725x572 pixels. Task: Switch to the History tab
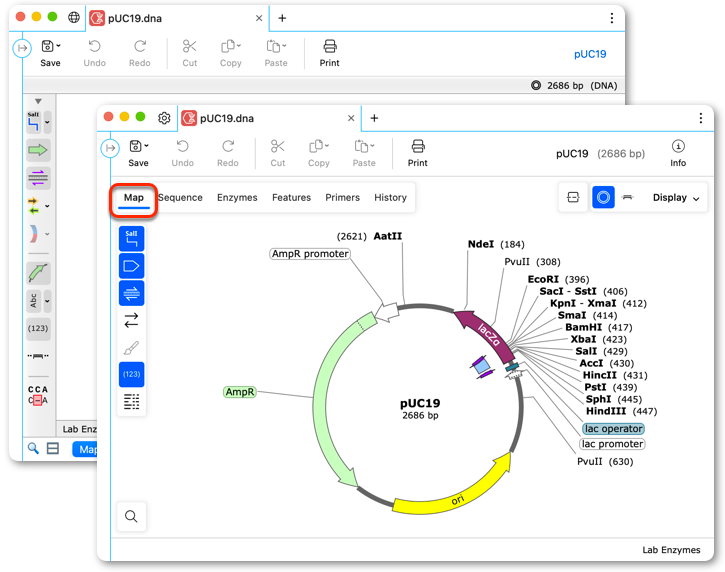click(390, 197)
